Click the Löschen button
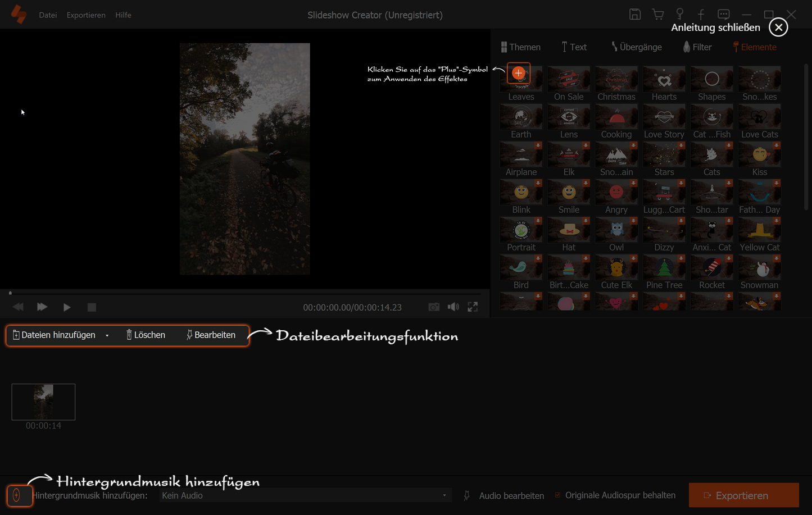 point(146,335)
